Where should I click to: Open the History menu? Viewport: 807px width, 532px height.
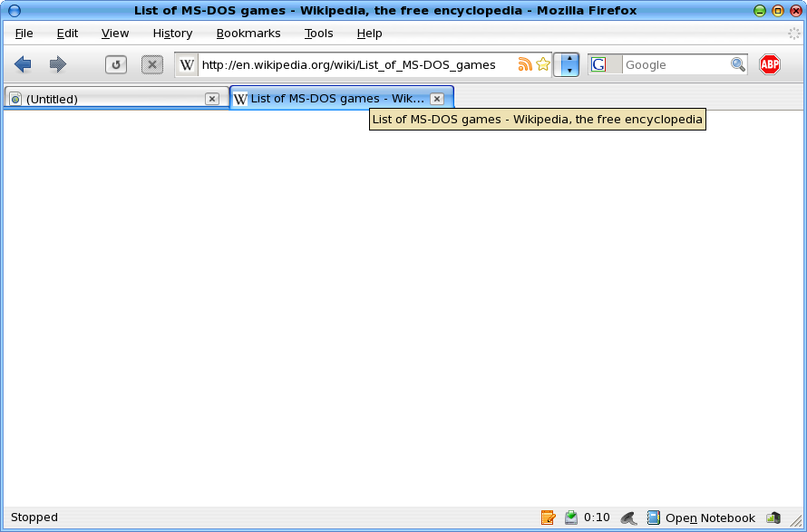173,34
